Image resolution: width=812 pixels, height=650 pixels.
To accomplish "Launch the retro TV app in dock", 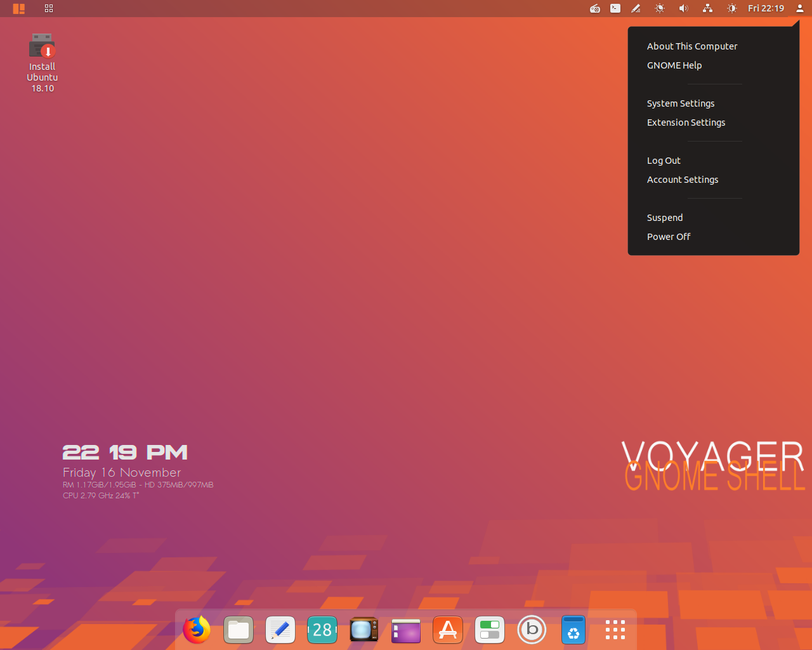I will [364, 630].
